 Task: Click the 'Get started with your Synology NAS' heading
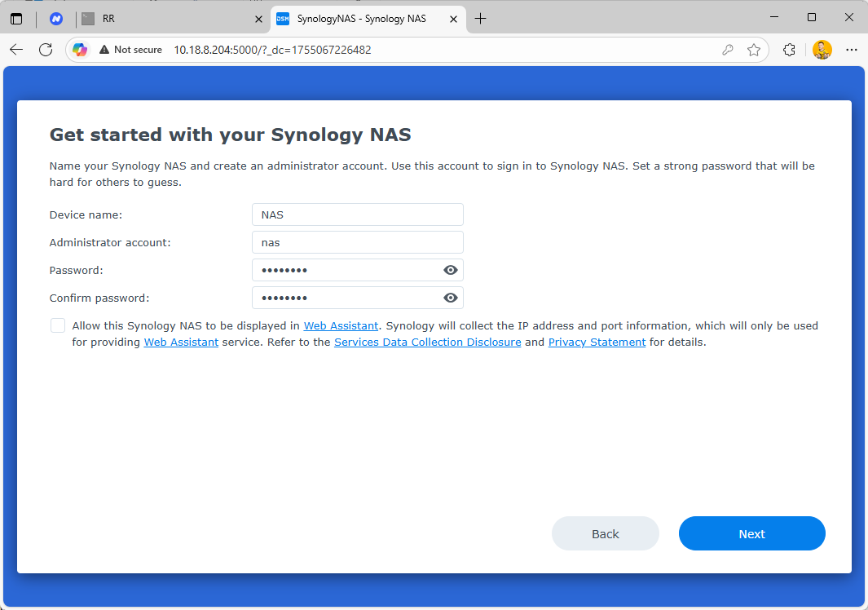point(231,135)
